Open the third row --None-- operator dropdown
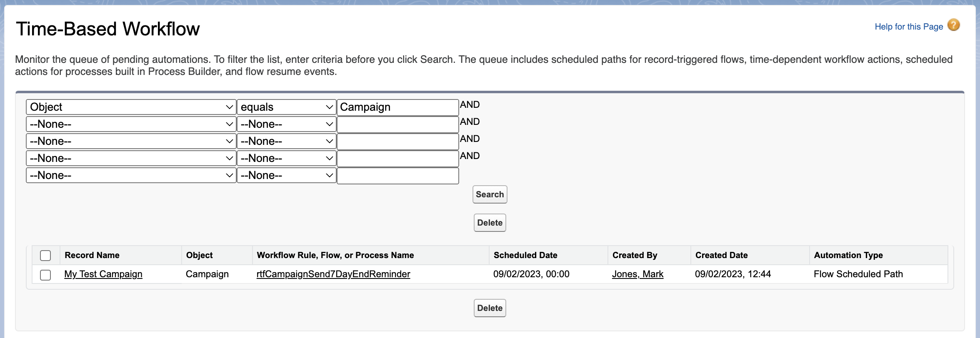This screenshot has width=980, height=338. (286, 141)
